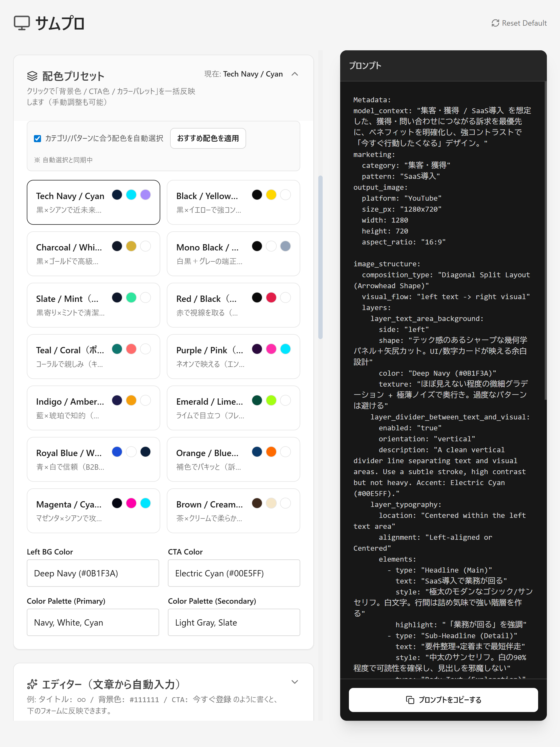This screenshot has width=560, height=747.
Task: Select the Black / Yellow preset card
Action: click(x=233, y=202)
